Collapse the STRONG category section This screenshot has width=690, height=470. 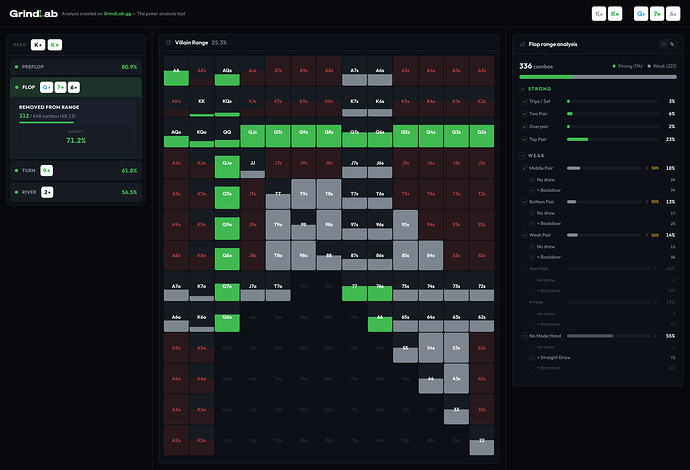click(x=521, y=88)
